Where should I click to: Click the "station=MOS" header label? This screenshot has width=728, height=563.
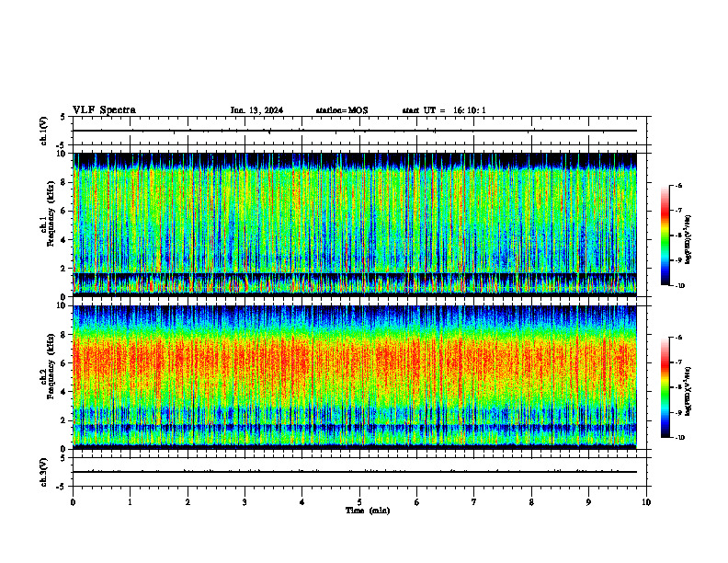pyautogui.click(x=342, y=110)
